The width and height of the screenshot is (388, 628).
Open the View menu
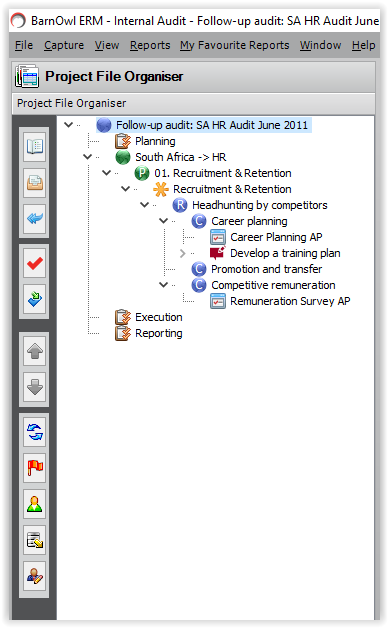pos(107,45)
